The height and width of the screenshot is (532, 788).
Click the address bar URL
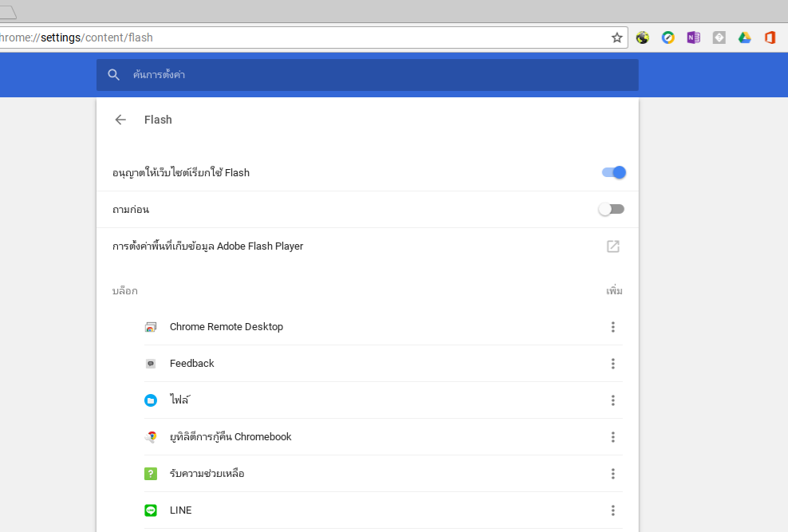[303, 37]
